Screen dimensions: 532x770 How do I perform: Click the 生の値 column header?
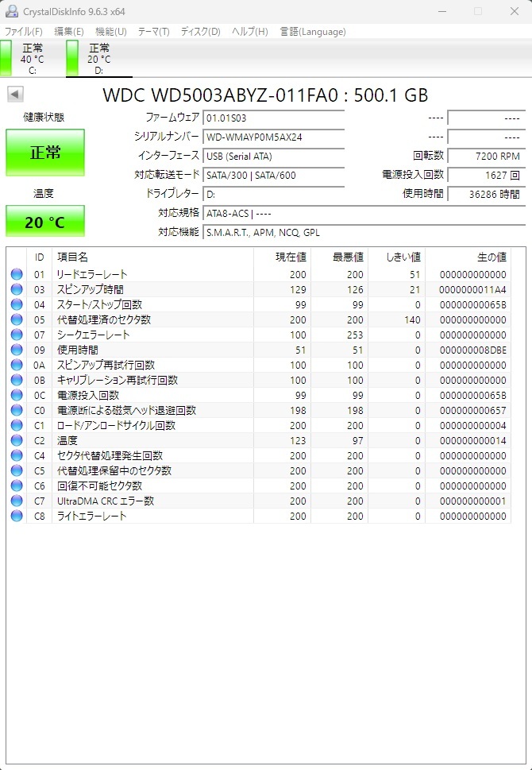click(468, 257)
